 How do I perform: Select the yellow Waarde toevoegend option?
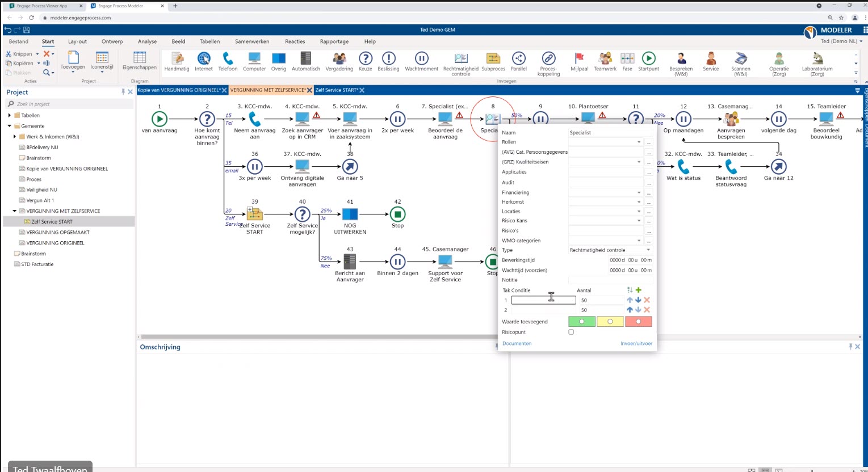coord(610,322)
